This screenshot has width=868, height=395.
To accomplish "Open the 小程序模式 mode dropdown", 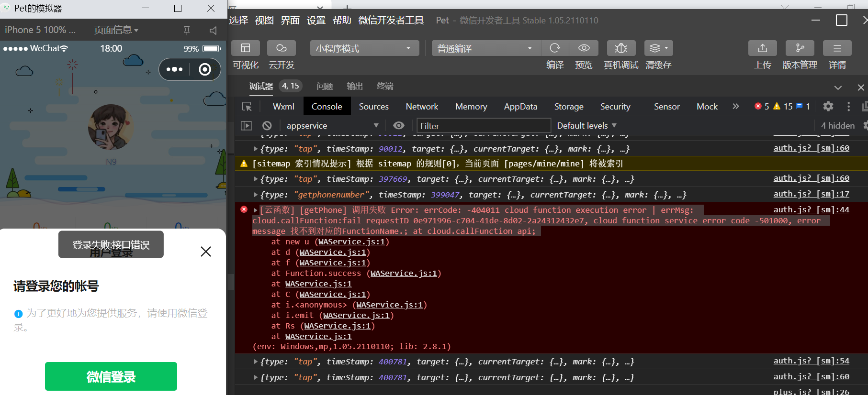I will (x=365, y=48).
